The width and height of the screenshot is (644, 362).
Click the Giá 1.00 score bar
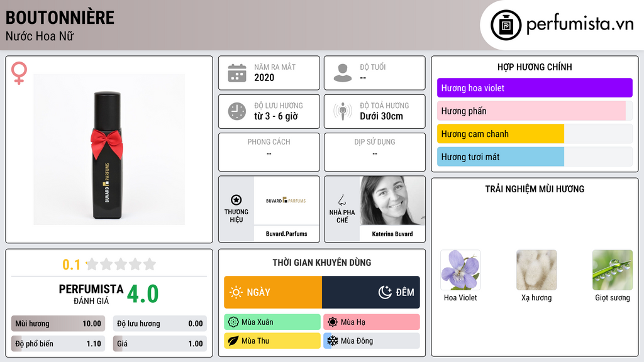point(160,344)
